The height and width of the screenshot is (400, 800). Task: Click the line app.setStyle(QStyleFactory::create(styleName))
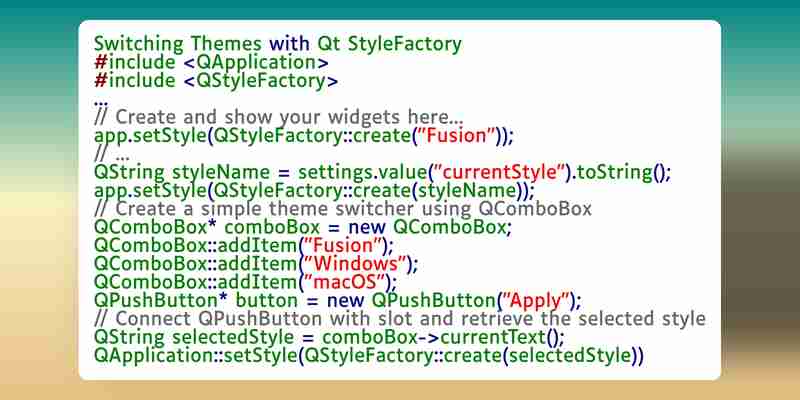pos(314,191)
